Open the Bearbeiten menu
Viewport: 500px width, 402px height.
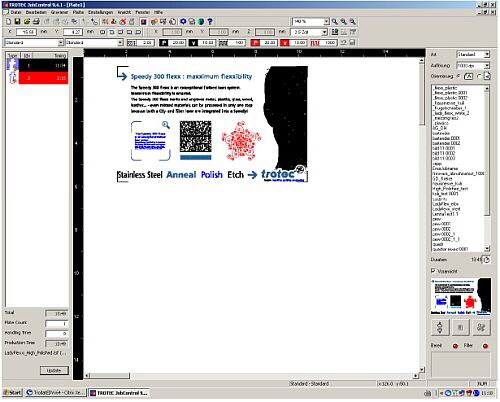[36, 12]
